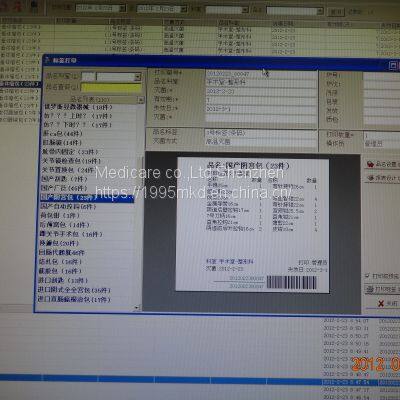Select the list item ending in (33件)
The image size is (400, 400).
click(70, 152)
